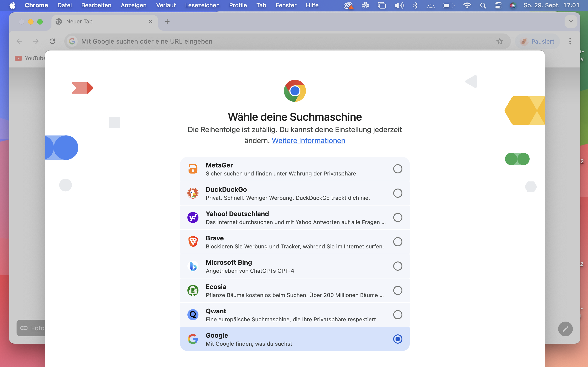Click the Brave lion logo
The height and width of the screenshot is (367, 588).
tap(193, 242)
